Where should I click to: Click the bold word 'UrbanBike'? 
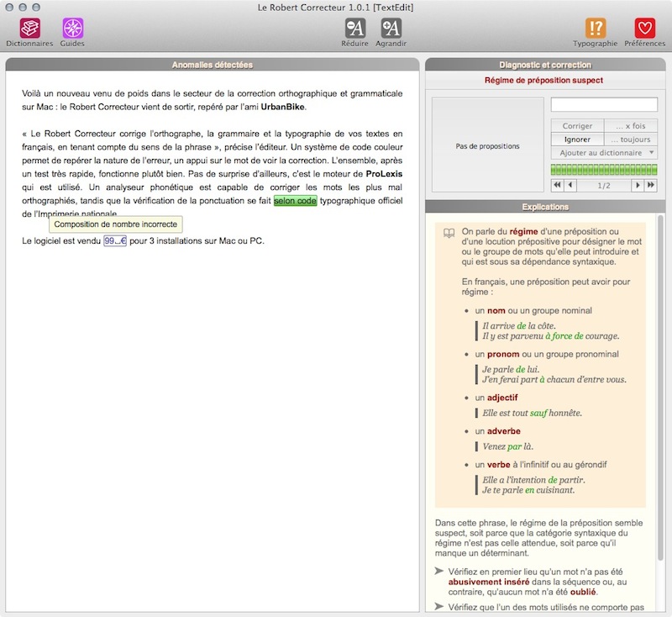pos(282,107)
